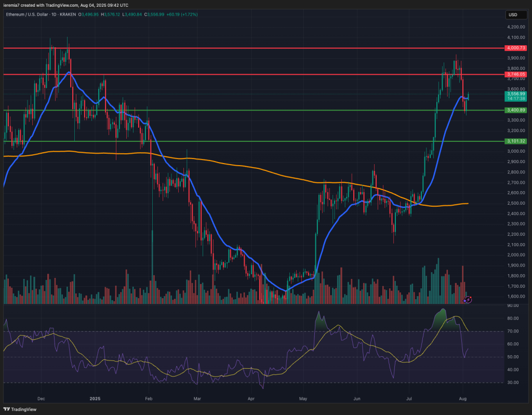Click the Jul label on time axis
Viewport: 532px width, 415px height.
coord(409,398)
